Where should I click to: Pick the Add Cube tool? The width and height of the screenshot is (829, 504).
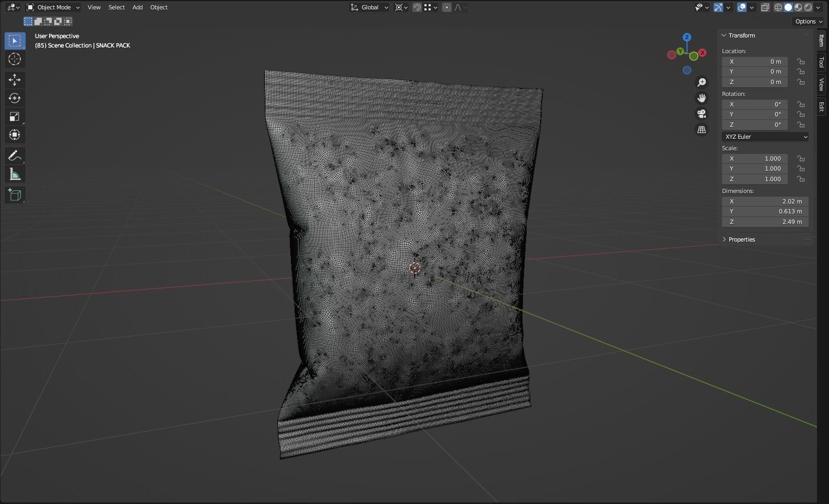tap(15, 195)
